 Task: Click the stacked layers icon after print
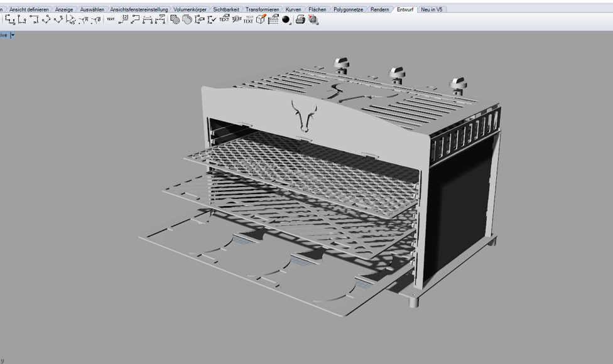tap(313, 20)
